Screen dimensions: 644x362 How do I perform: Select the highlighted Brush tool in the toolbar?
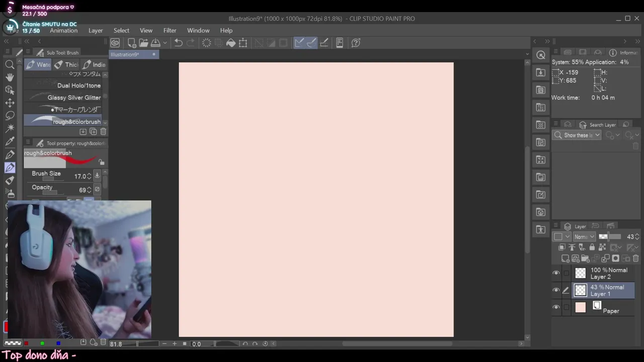[x=10, y=167]
